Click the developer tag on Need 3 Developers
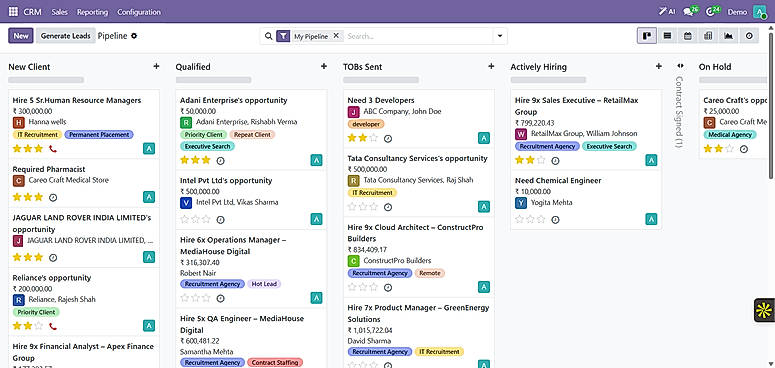This screenshot has height=368, width=775. 366,124
